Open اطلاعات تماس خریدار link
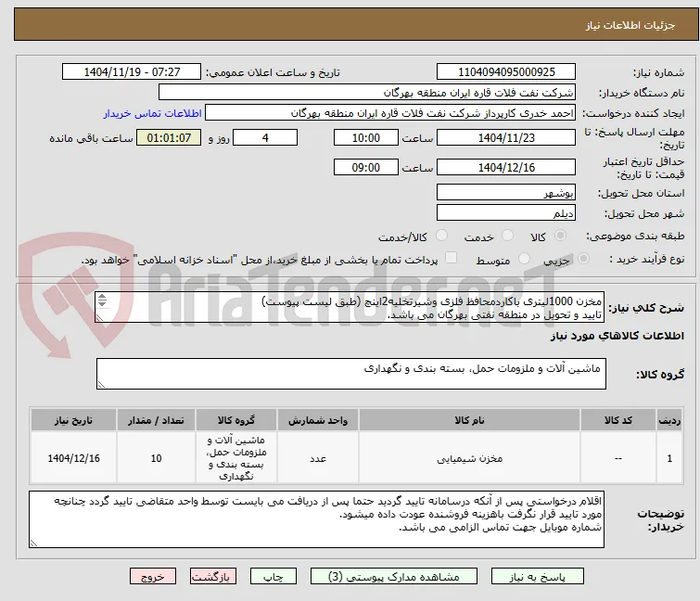This screenshot has height=601, width=700. coord(153,113)
